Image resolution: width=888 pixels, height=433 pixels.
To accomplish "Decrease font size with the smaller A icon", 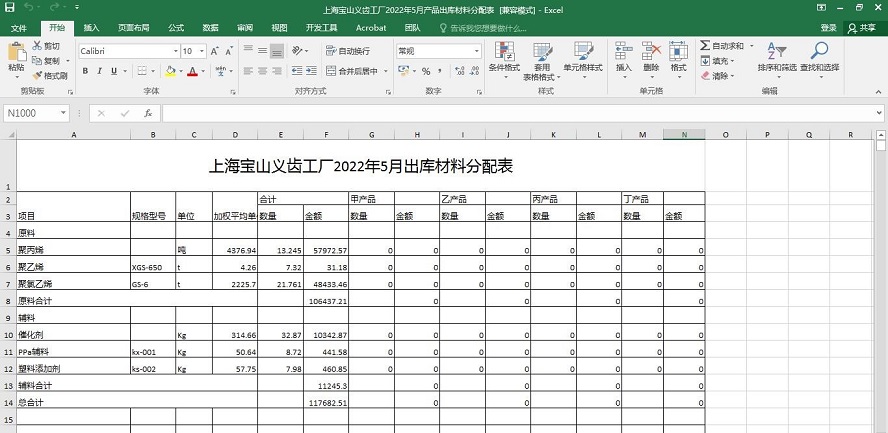I will click(229, 51).
